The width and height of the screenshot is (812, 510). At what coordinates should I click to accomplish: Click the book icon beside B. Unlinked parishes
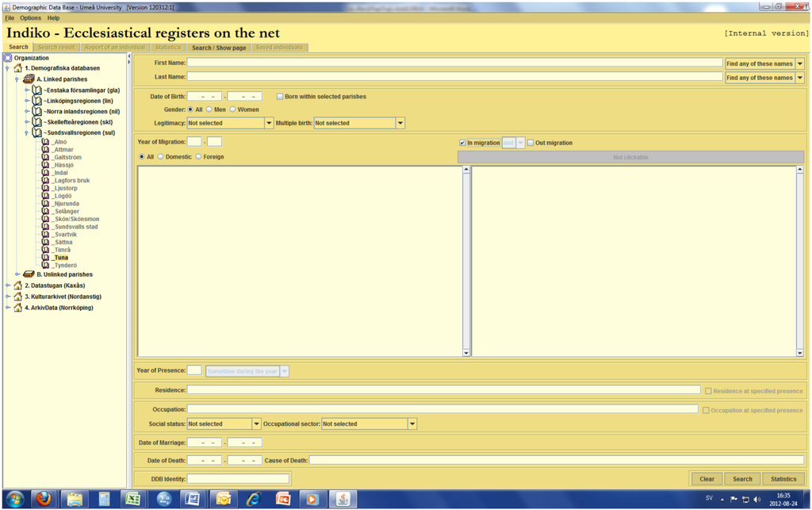29,274
